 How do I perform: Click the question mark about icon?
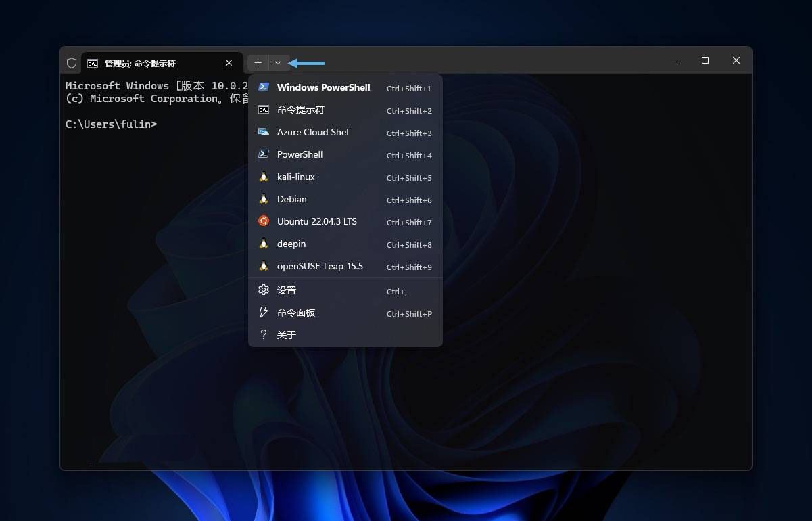264,335
